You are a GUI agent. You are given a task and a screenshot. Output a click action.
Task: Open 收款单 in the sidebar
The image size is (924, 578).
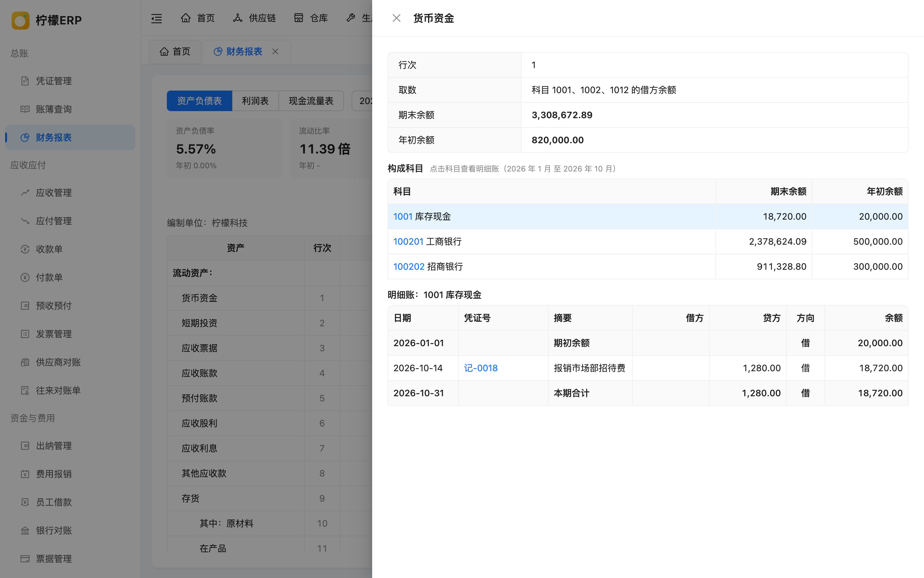70,249
